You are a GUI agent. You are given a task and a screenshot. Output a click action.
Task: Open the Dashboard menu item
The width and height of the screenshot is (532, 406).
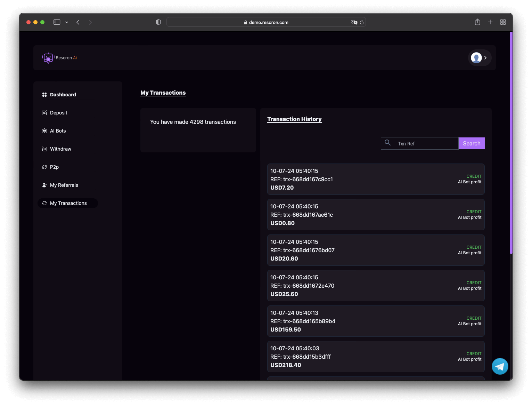pos(63,95)
